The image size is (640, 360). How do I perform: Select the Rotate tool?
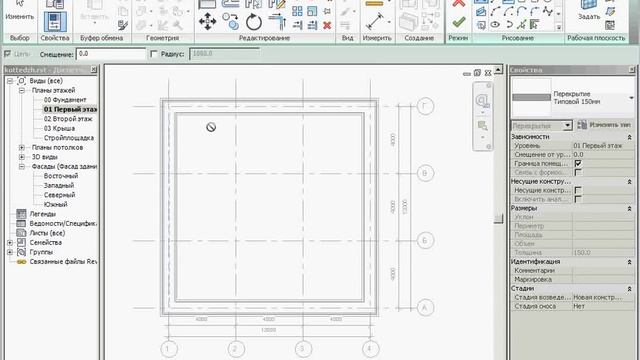pyautogui.click(x=253, y=22)
